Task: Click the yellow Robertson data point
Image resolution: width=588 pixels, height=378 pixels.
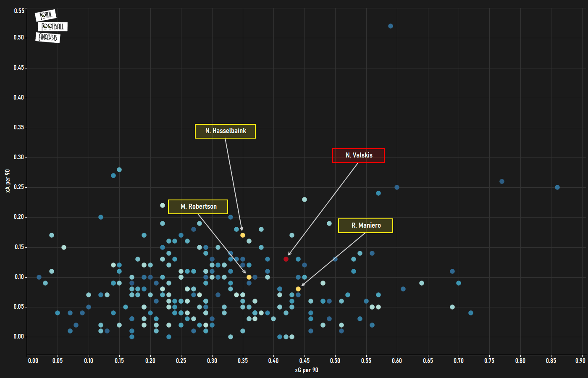Action: pyautogui.click(x=249, y=277)
